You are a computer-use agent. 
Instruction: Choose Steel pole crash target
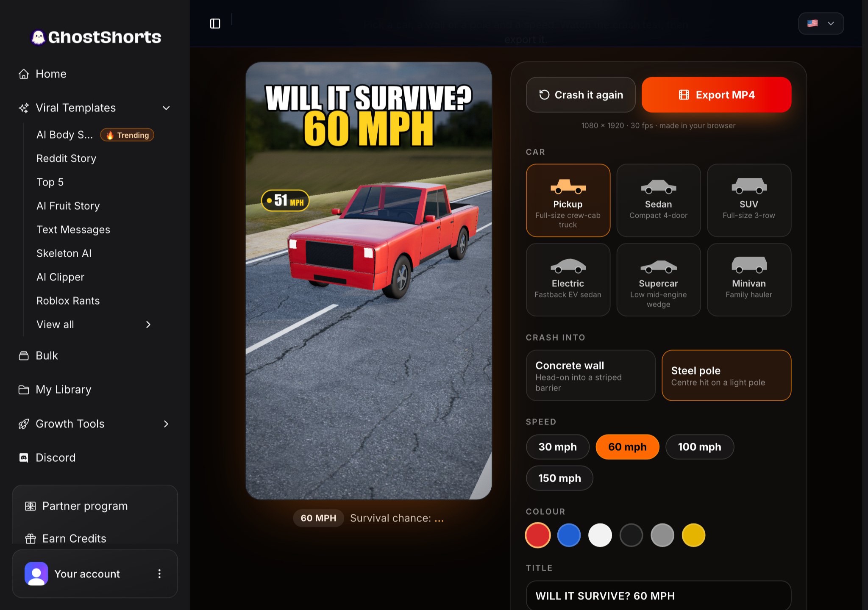click(x=726, y=375)
